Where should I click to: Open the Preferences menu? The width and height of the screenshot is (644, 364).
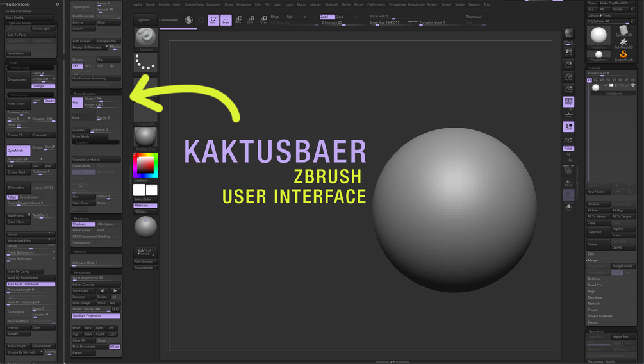(x=376, y=4)
